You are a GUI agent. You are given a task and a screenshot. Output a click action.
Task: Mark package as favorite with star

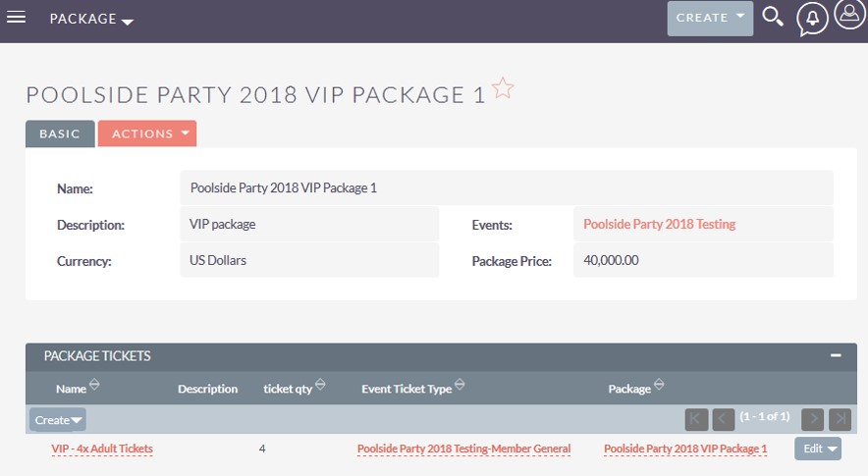pyautogui.click(x=503, y=88)
